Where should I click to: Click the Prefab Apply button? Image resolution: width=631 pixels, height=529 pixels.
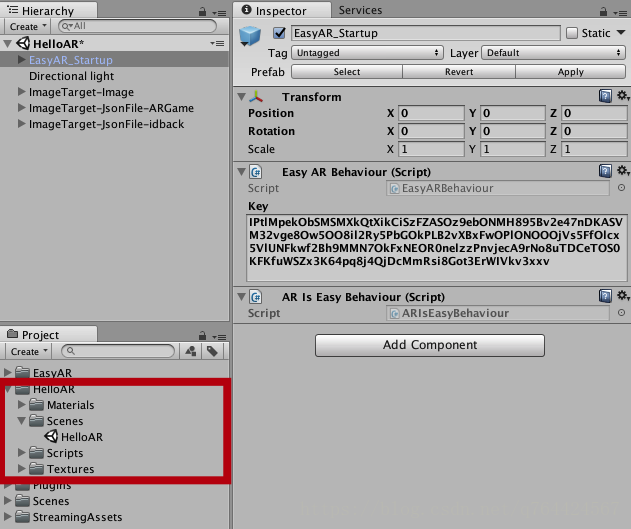click(x=571, y=72)
